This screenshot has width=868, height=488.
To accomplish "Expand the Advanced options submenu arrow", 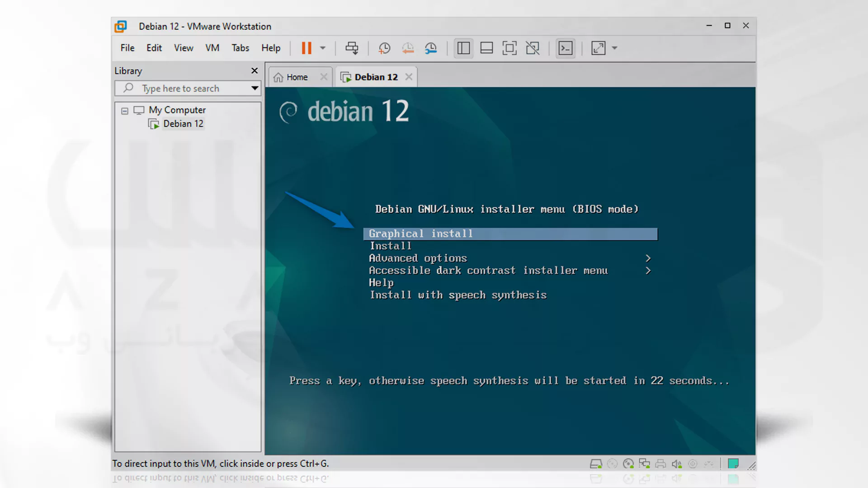I will pyautogui.click(x=648, y=258).
